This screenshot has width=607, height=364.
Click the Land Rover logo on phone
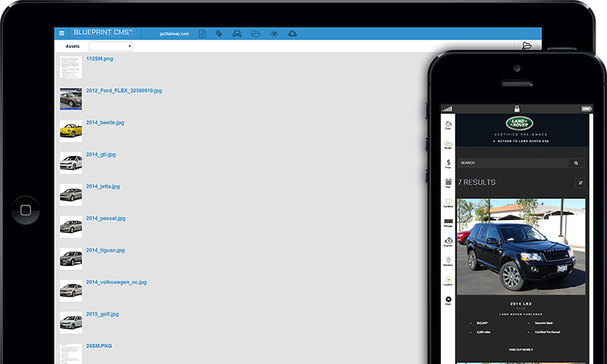(520, 124)
